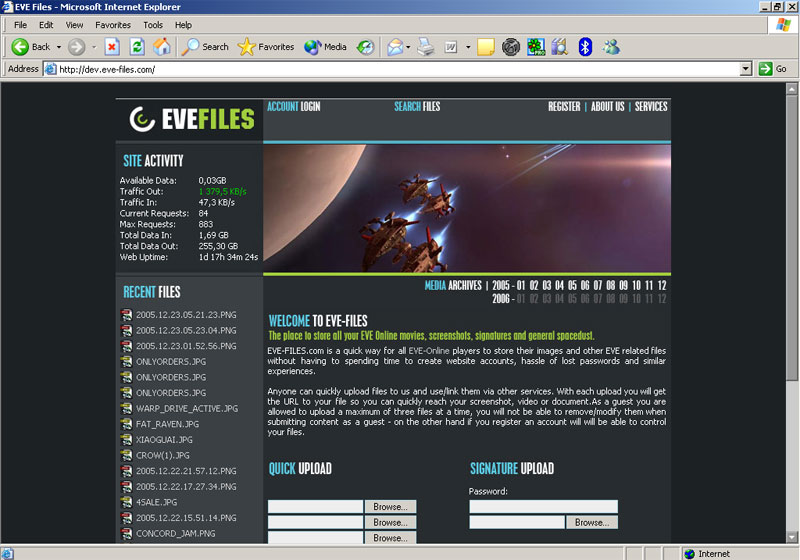The image size is (800, 560).
Task: Open the XIAOGUAI.JPG file link
Action: tap(164, 440)
